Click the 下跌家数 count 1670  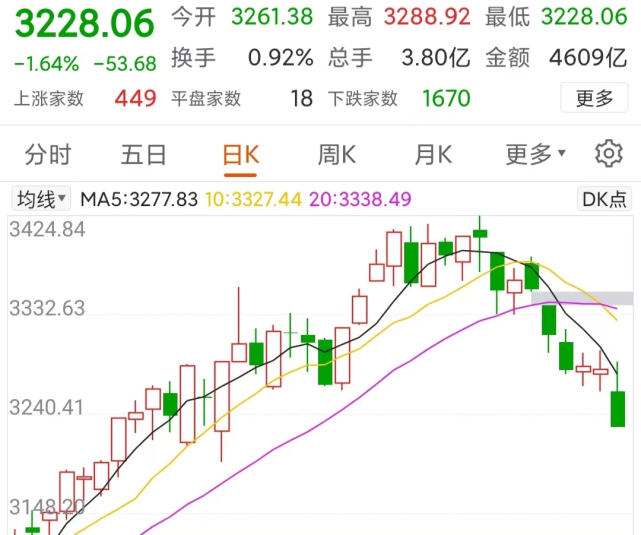coord(446,98)
